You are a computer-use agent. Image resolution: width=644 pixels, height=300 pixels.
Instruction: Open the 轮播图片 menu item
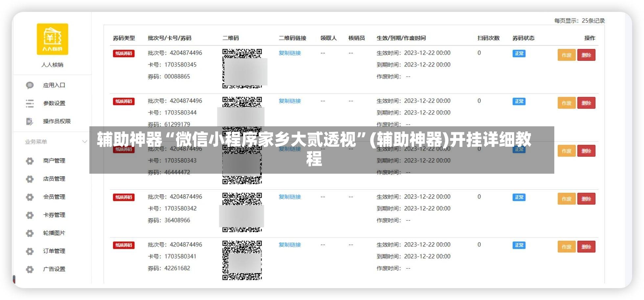coord(54,233)
